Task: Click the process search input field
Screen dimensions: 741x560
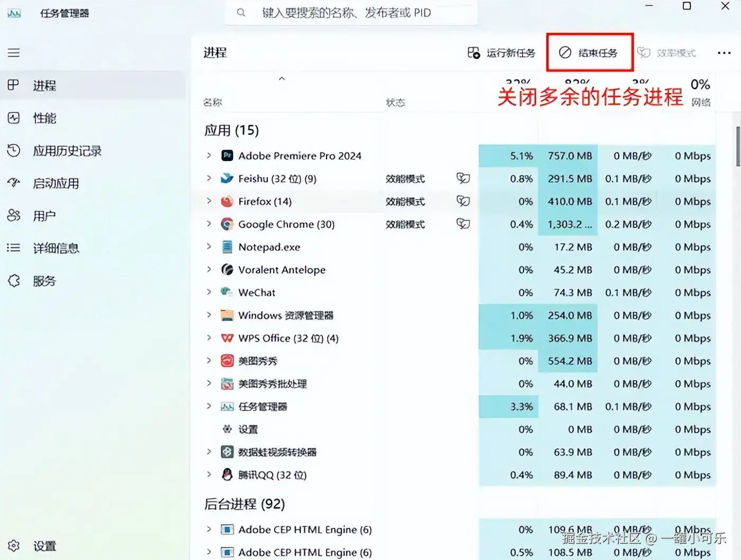Action: (351, 13)
